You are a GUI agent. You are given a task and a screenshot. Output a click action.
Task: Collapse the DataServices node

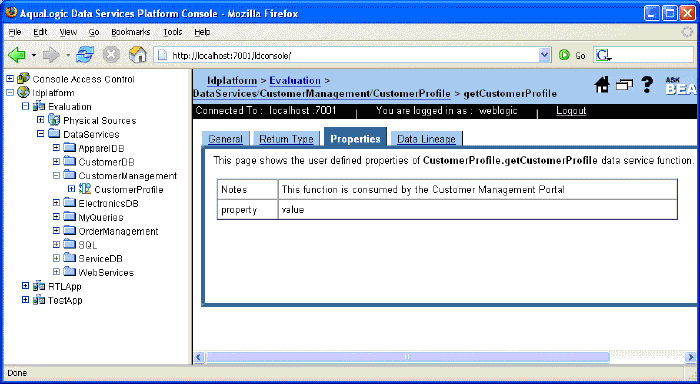pyautogui.click(x=41, y=134)
